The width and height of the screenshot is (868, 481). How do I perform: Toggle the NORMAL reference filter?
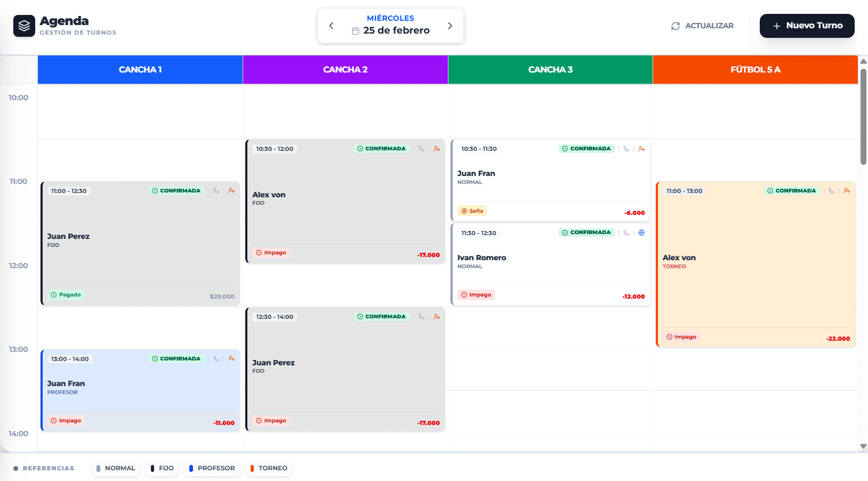(116, 468)
